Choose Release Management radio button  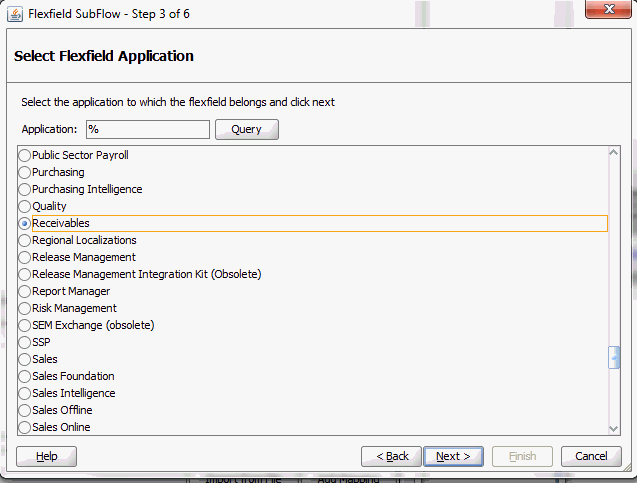(25, 258)
